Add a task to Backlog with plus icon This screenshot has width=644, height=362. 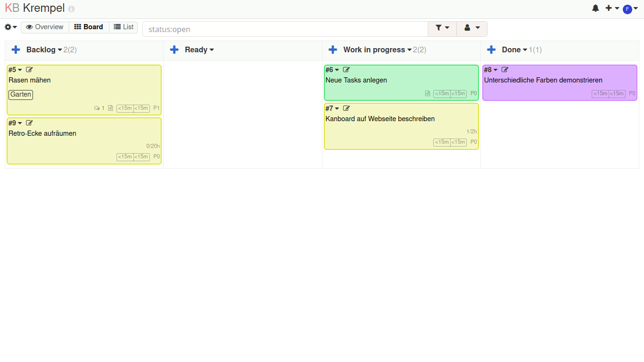[x=16, y=50]
